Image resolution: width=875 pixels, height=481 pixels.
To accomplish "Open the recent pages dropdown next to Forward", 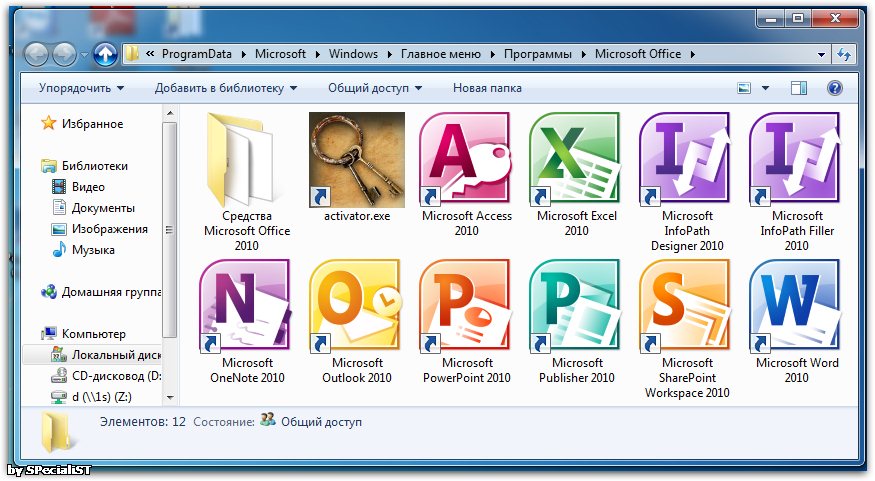I will (x=84, y=55).
